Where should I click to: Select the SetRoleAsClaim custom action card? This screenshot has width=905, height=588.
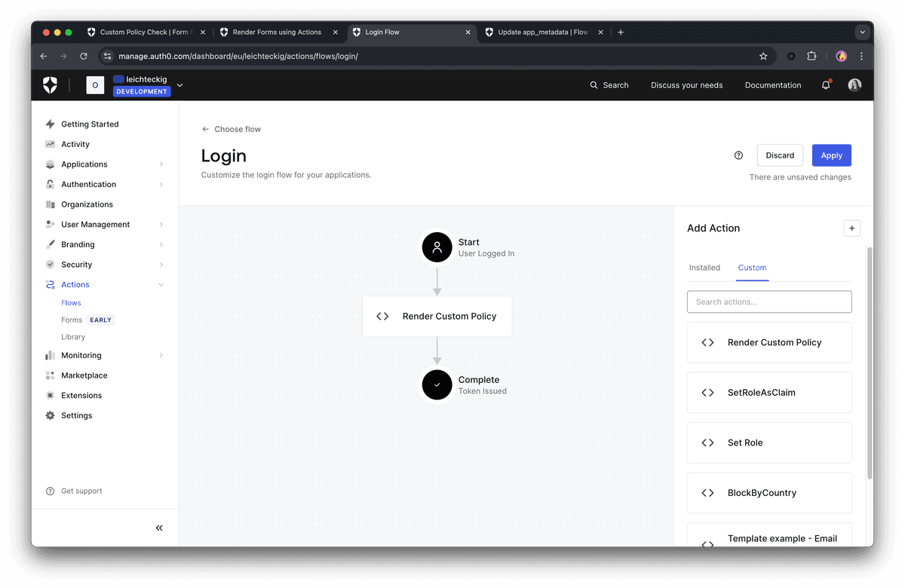point(769,392)
